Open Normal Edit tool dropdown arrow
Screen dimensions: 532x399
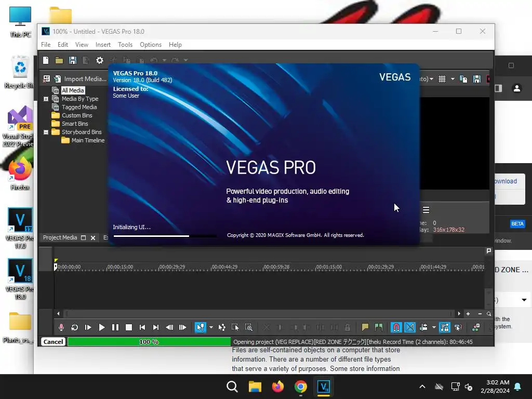(x=211, y=327)
